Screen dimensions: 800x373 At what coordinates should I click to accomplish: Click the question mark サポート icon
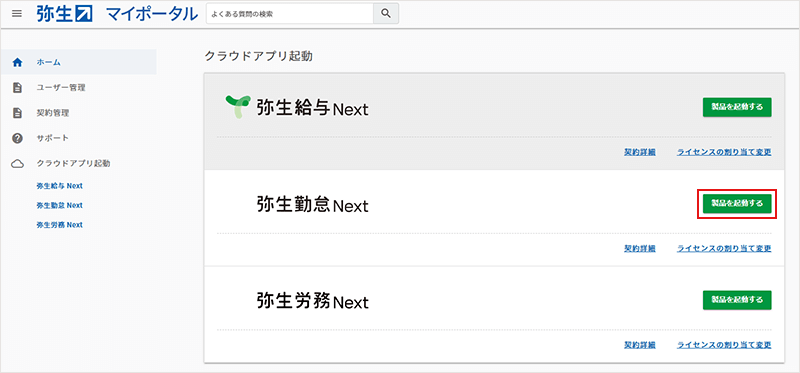(x=17, y=138)
